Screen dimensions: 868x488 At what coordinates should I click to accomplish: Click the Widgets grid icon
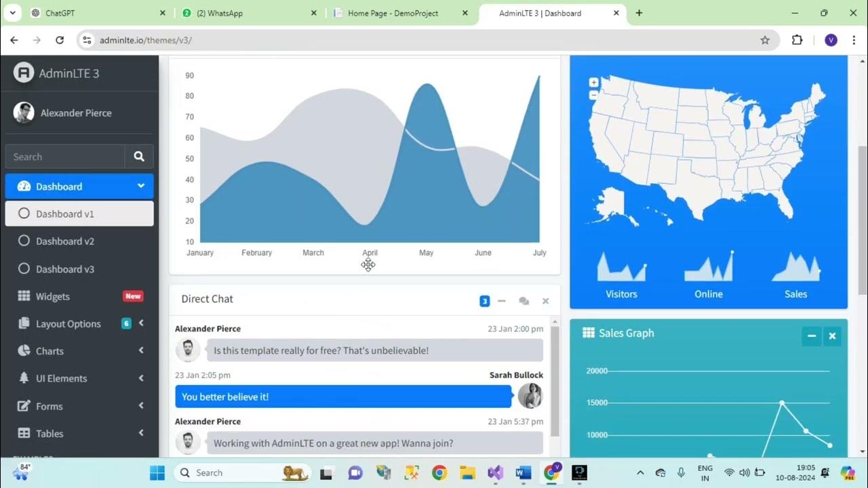tap(24, 296)
